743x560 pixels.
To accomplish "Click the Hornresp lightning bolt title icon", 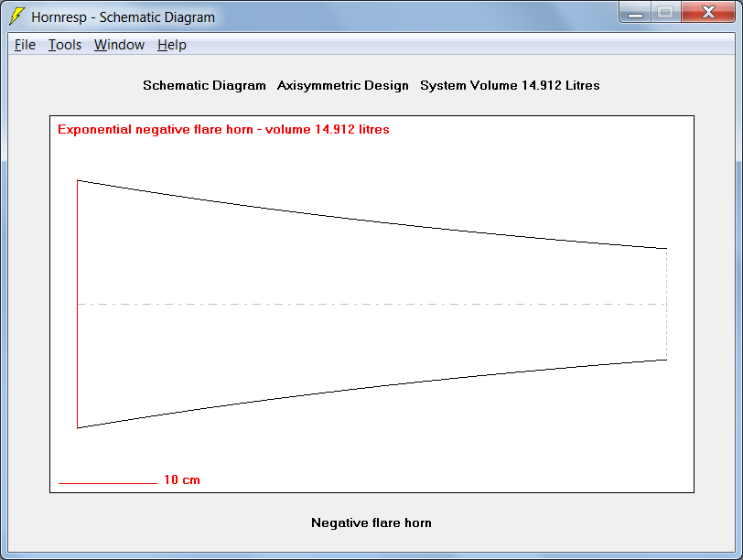I will (x=16, y=16).
